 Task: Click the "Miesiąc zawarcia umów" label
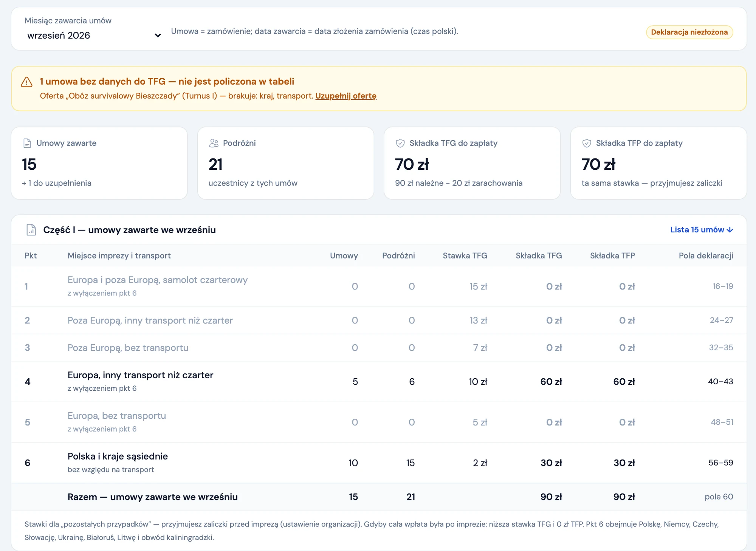pyautogui.click(x=68, y=21)
